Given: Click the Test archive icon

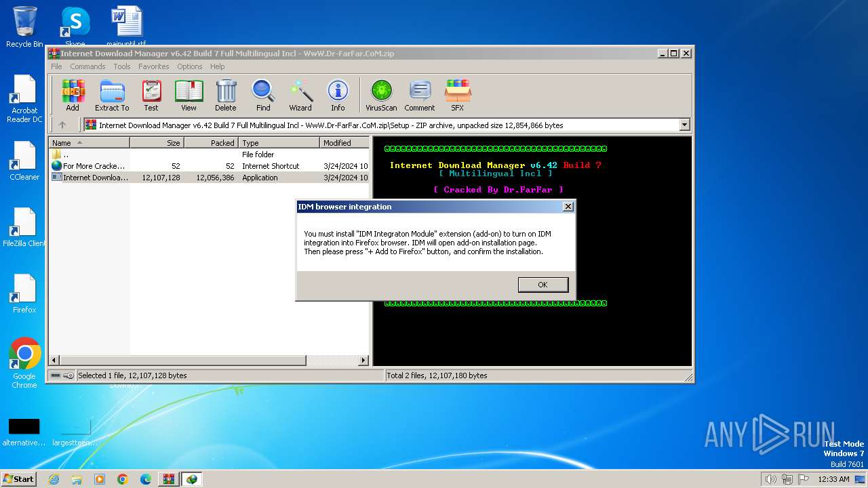Looking at the screenshot, I should [x=151, y=95].
